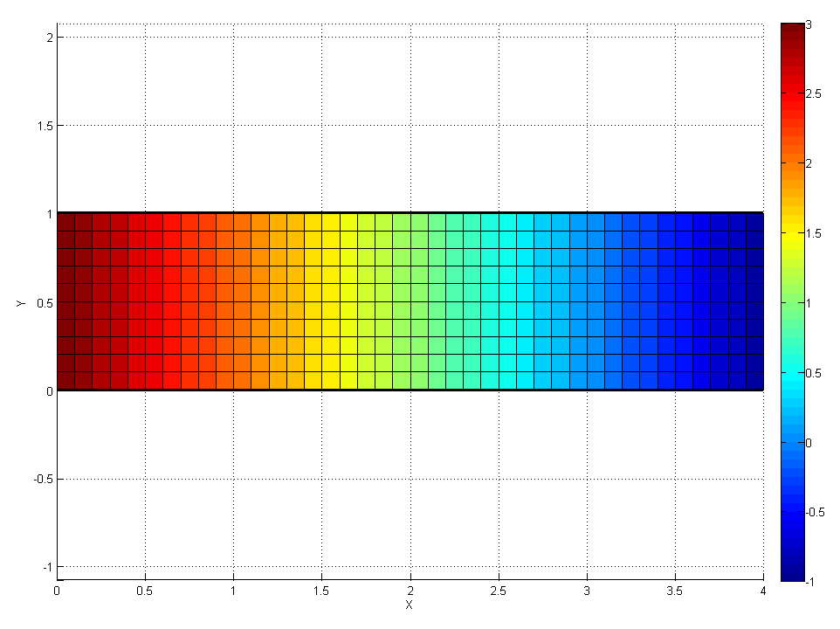Screen dimensions: 840x629
Task: Select the y-axis tick label 2
Action: click(x=49, y=38)
